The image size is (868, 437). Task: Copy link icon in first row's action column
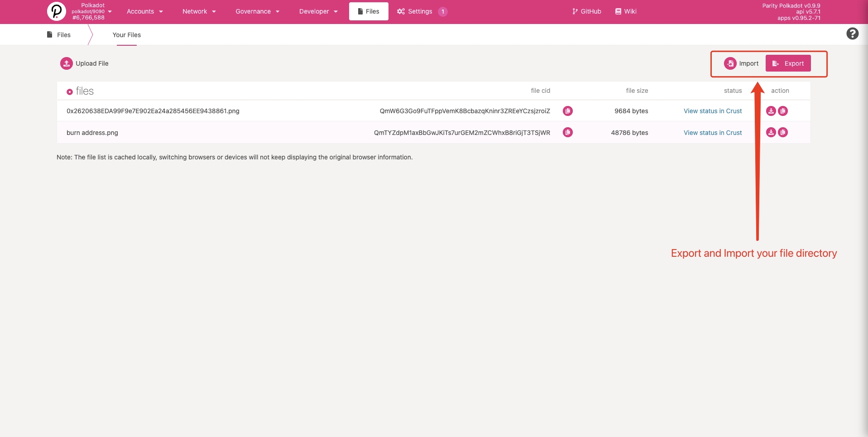(783, 111)
